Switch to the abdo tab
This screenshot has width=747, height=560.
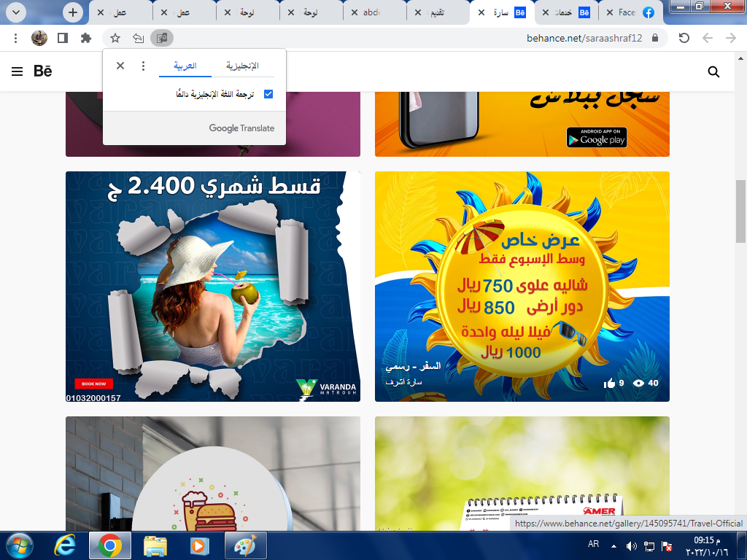coord(374,12)
